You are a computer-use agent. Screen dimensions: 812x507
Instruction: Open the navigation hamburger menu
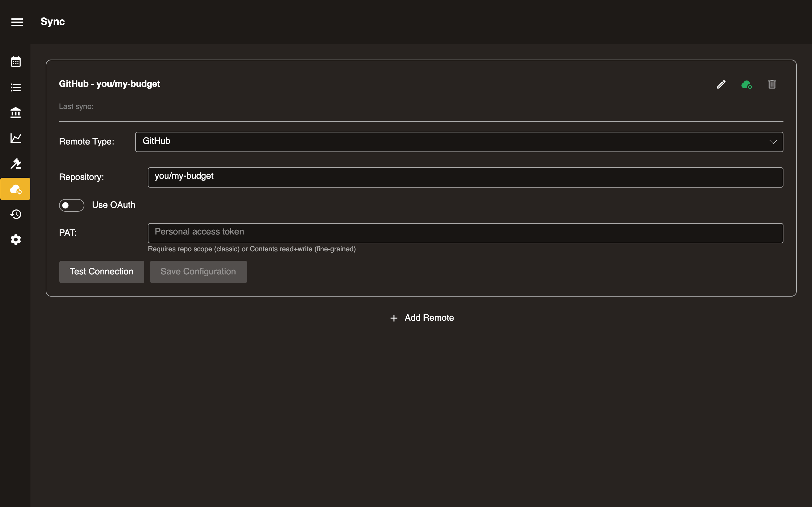click(x=17, y=22)
